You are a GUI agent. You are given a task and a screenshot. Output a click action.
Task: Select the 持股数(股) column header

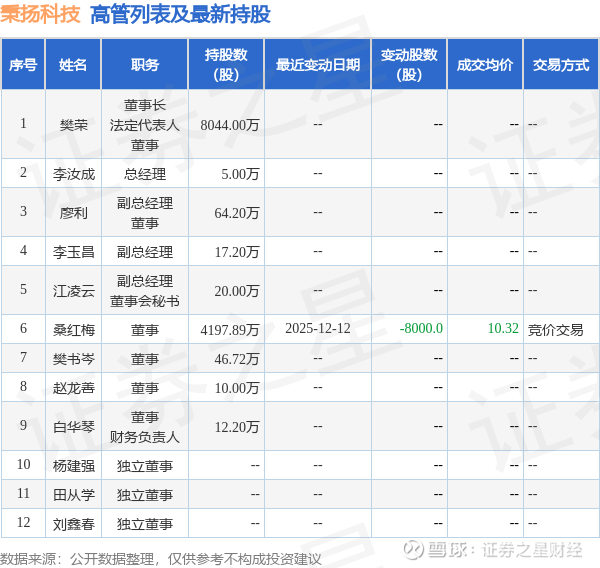tap(226, 64)
